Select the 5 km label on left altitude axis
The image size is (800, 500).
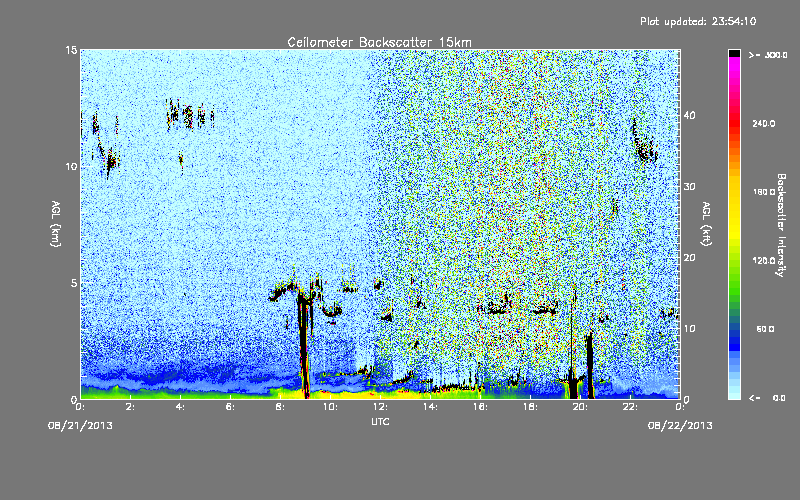[73, 283]
